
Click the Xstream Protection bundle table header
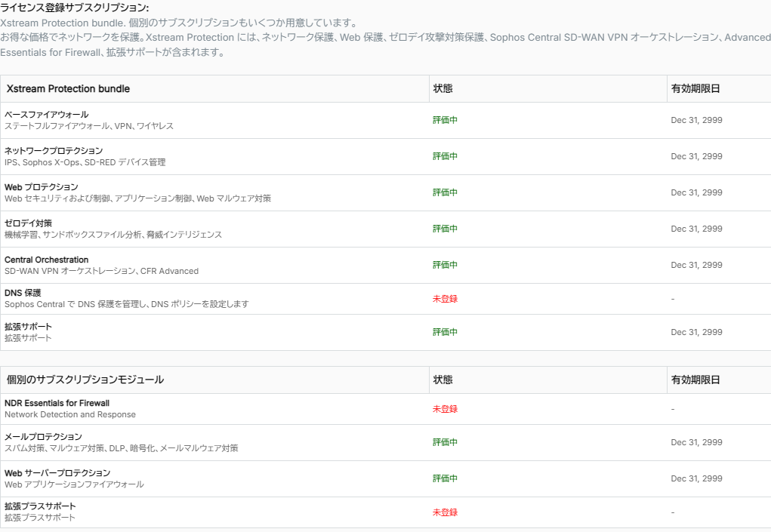(68, 89)
